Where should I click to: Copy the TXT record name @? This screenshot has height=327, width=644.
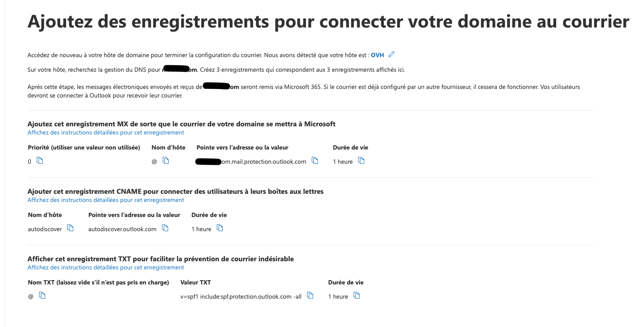pyautogui.click(x=42, y=296)
